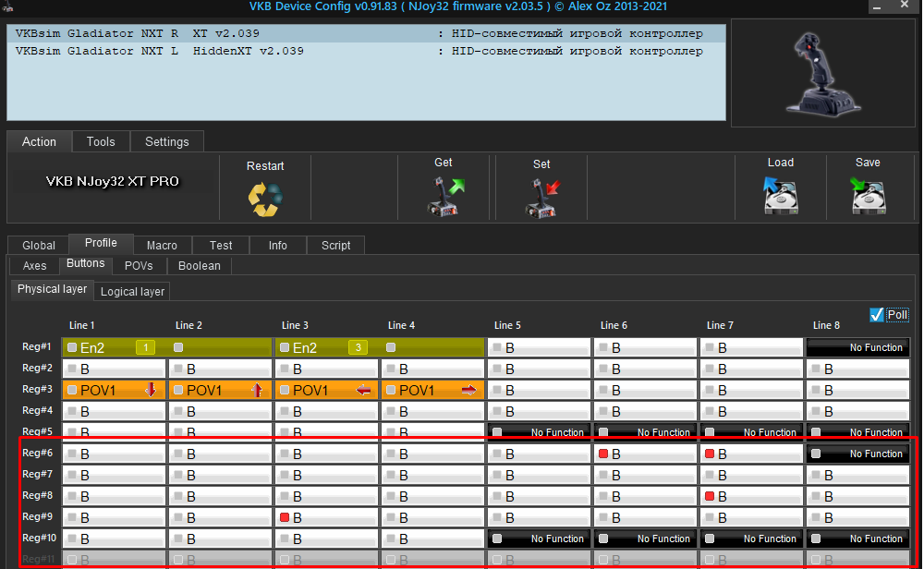Click the yellow badge numbered 3

[x=358, y=347]
